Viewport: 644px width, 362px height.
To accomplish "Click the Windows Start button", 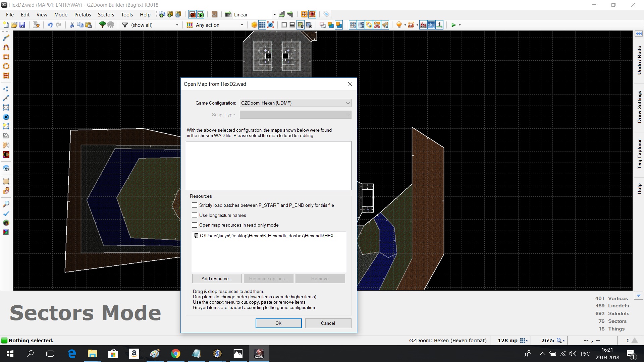I will pos(10,354).
